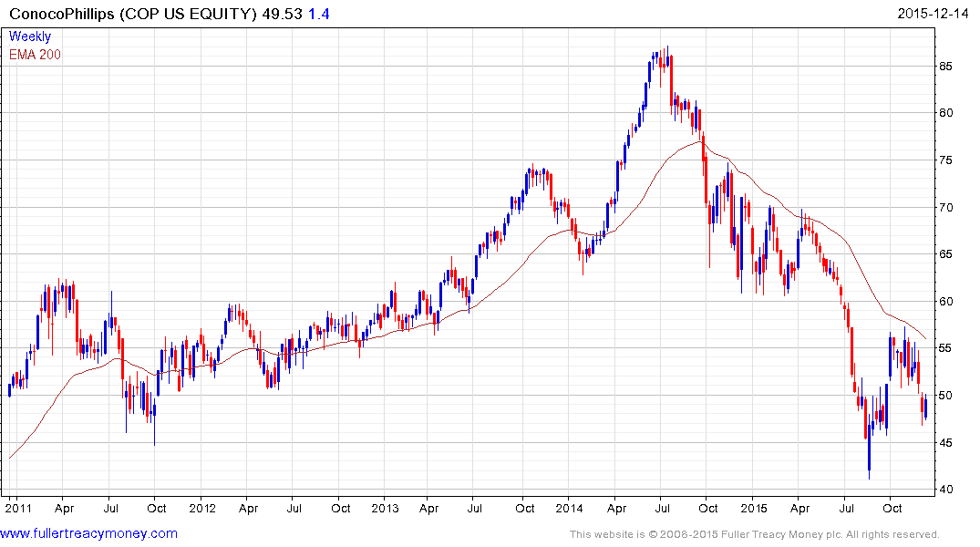This screenshot has width=980, height=547.
Task: Click the 40 price axis label
Action: point(945,490)
